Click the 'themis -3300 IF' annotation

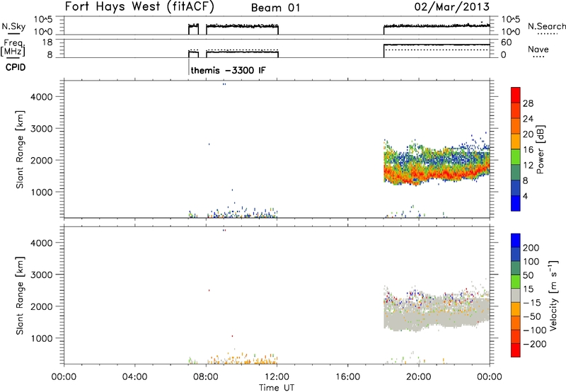228,70
